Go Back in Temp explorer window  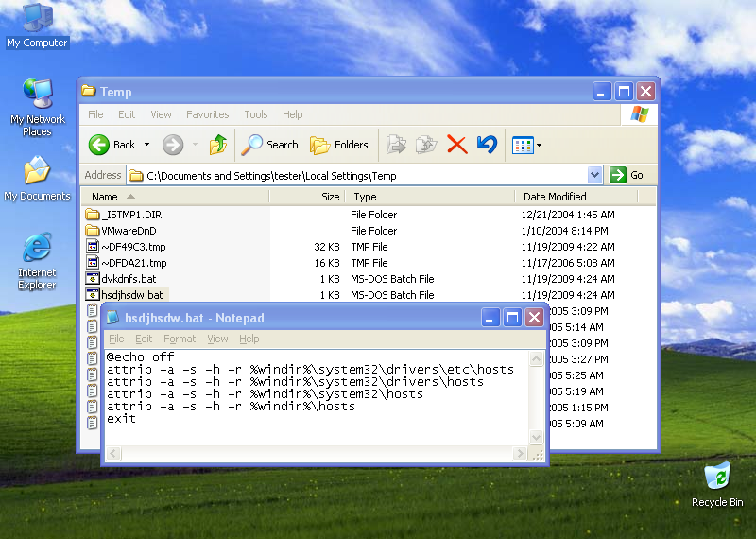tap(112, 145)
